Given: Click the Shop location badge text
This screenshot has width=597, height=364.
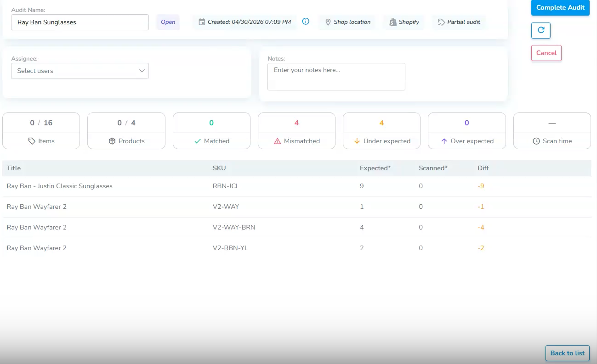Looking at the screenshot, I should pos(352,22).
